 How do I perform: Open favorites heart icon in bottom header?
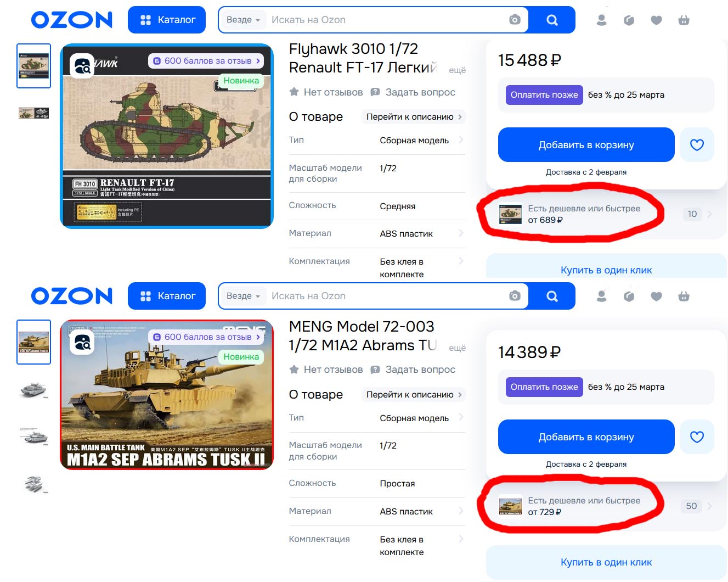656,296
